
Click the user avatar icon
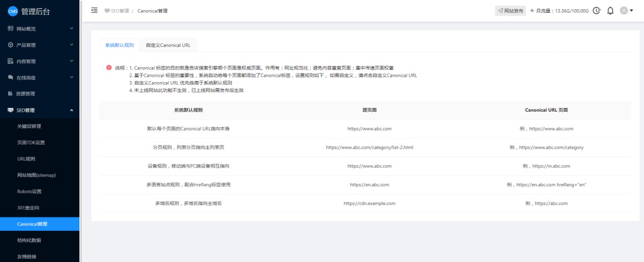click(624, 10)
